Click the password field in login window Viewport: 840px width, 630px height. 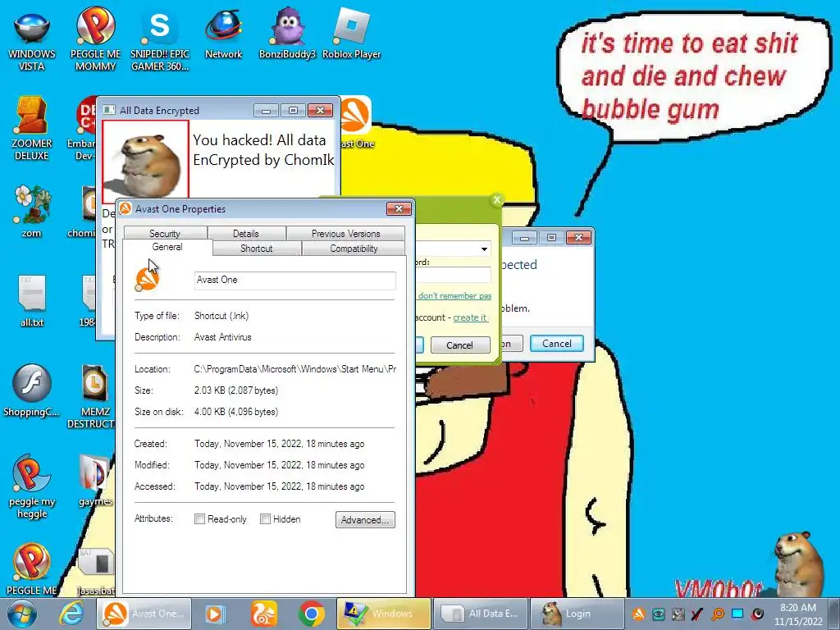click(x=453, y=274)
